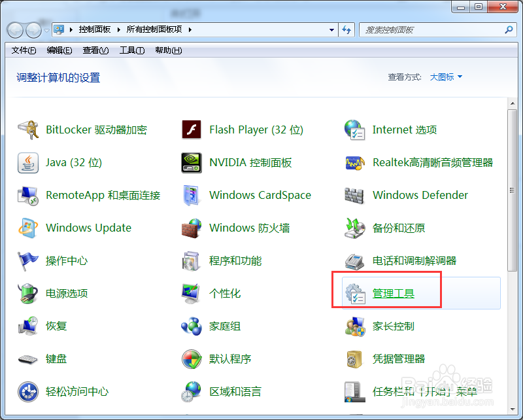
Task: Open the Internet 选项 globe icon
Action: pyautogui.click(x=354, y=130)
